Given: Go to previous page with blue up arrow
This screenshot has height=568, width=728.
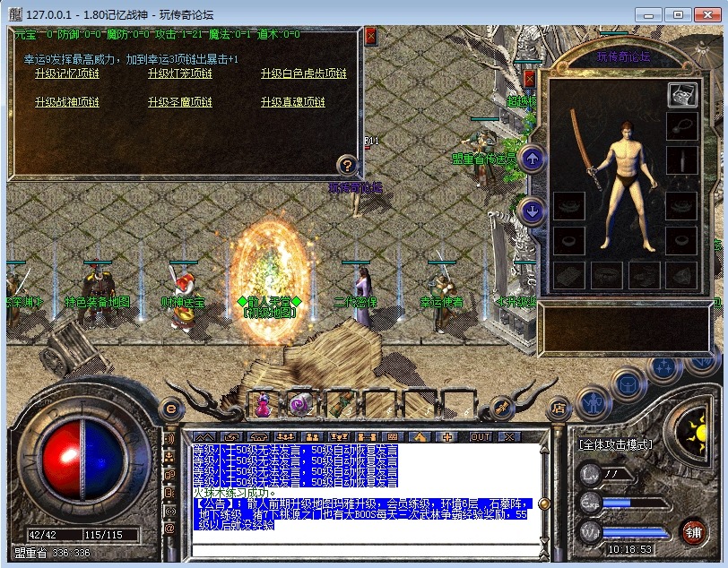Looking at the screenshot, I should pos(532,159).
